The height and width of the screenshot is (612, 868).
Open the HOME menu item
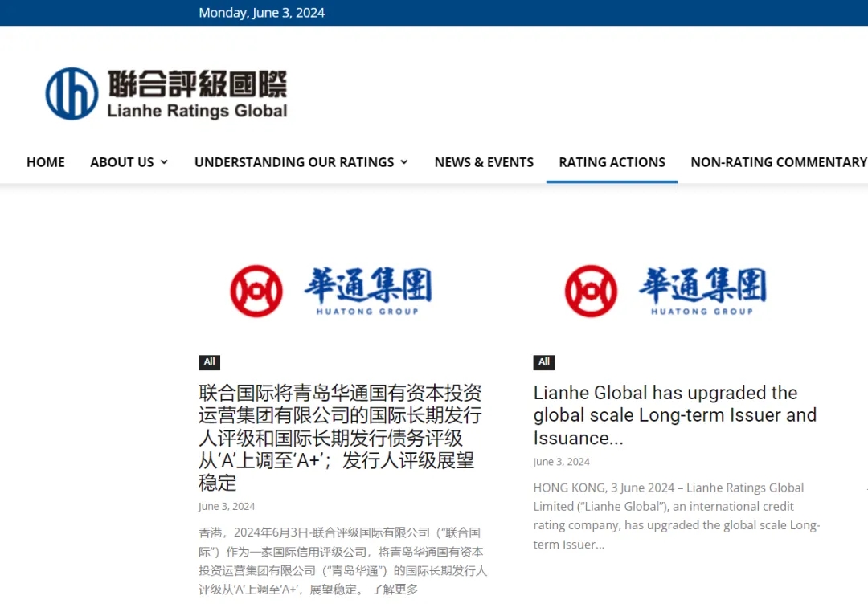pos(46,162)
